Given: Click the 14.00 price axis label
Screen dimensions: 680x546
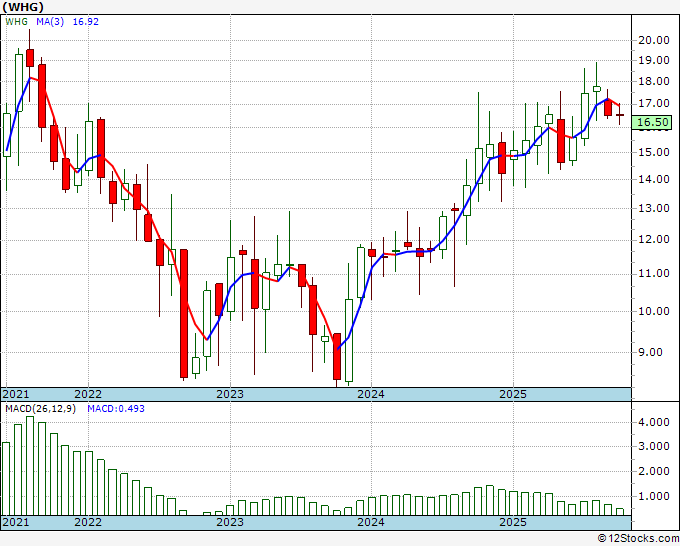Looking at the screenshot, I should point(654,179).
